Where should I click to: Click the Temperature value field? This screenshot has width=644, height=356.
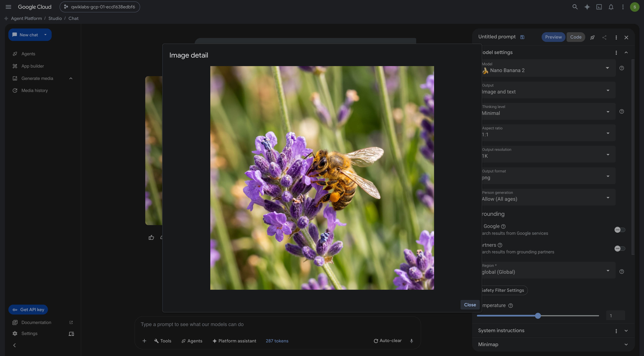(615, 316)
